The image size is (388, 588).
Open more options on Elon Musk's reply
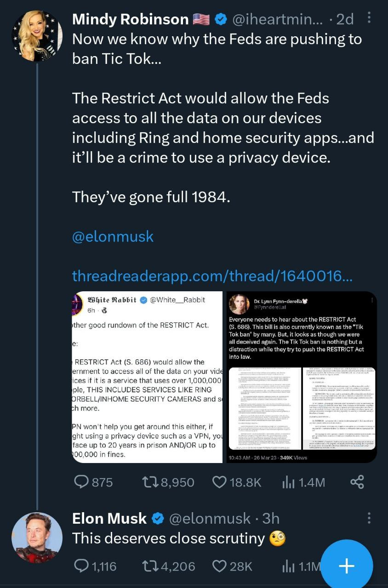click(368, 519)
